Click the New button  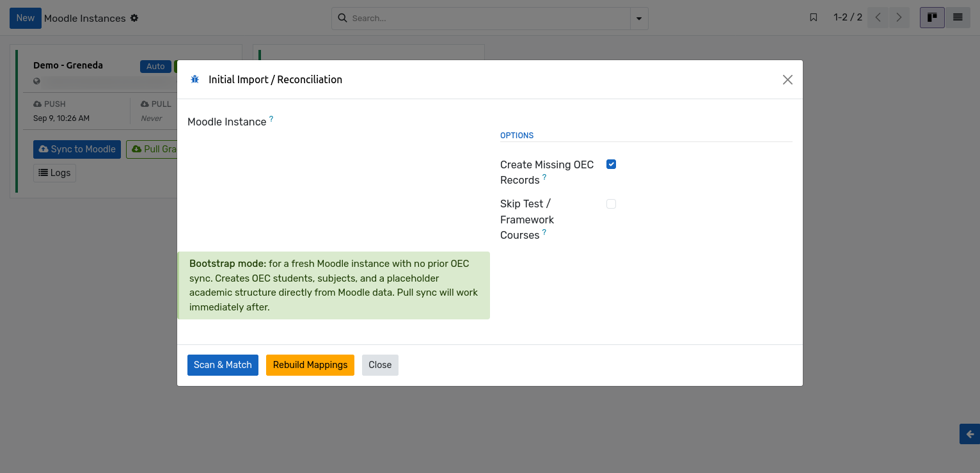(x=26, y=18)
